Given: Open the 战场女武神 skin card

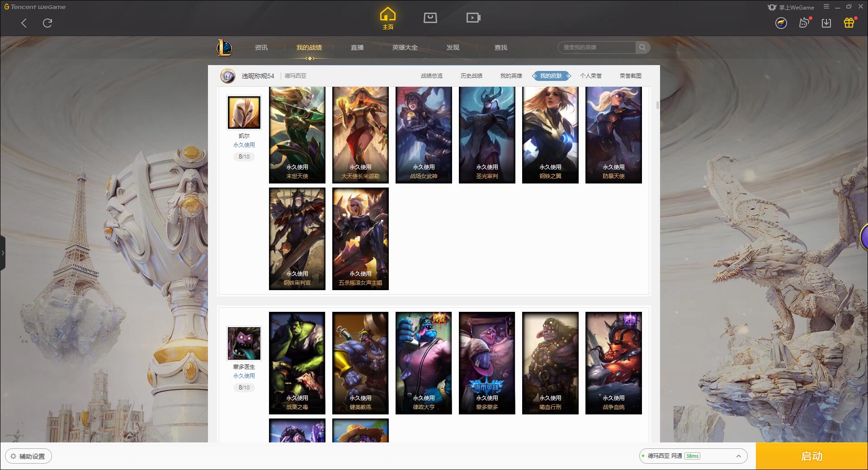Looking at the screenshot, I should point(424,135).
